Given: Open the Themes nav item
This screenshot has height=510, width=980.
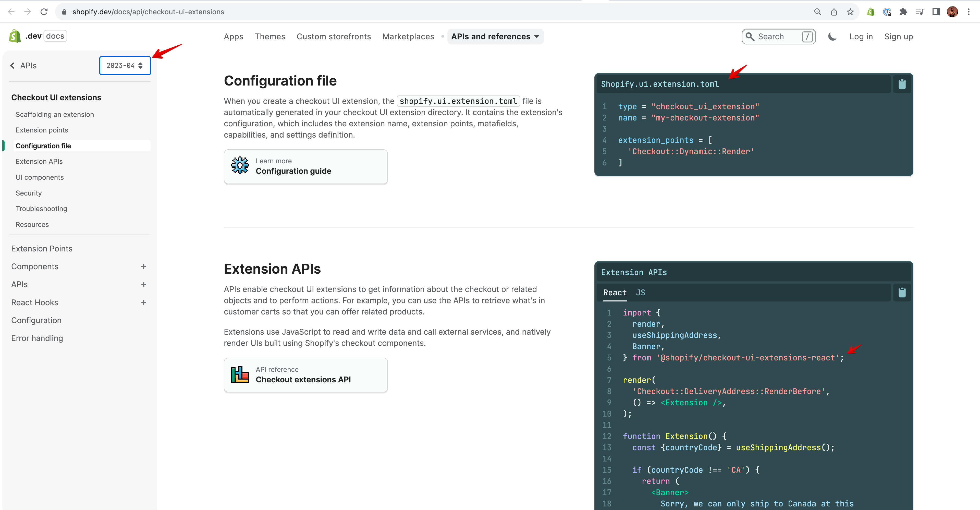Looking at the screenshot, I should [x=270, y=37].
